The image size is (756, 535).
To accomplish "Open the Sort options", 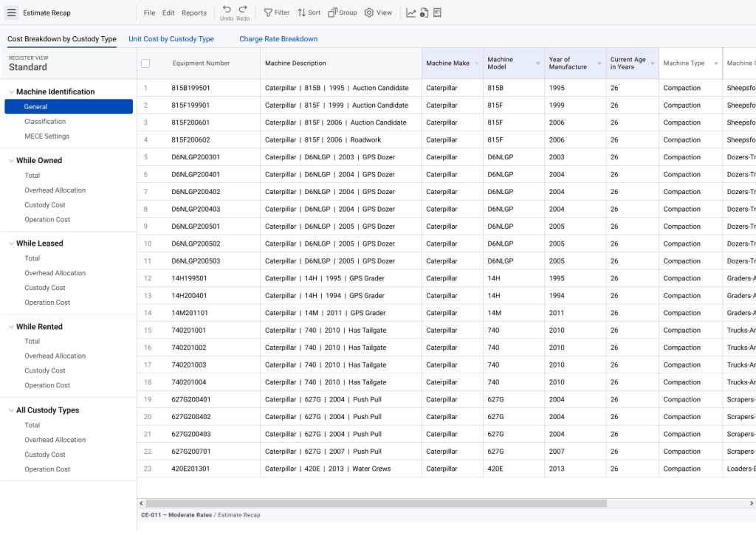I will click(x=309, y=13).
